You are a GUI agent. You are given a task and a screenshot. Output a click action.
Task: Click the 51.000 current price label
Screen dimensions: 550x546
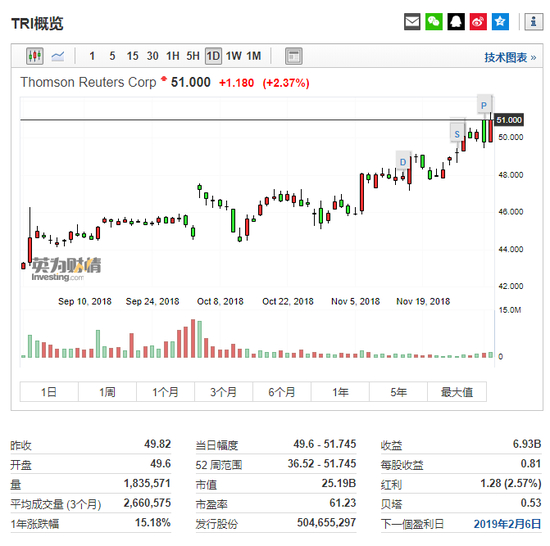[x=509, y=120]
